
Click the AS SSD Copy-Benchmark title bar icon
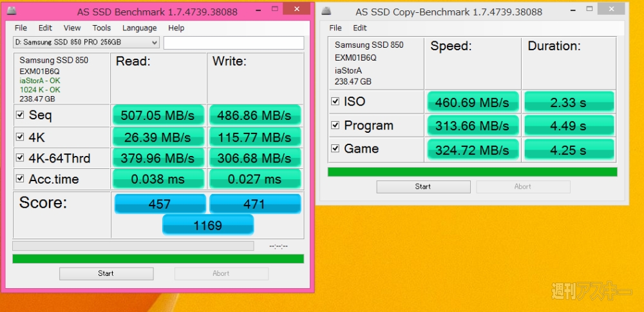[327, 11]
